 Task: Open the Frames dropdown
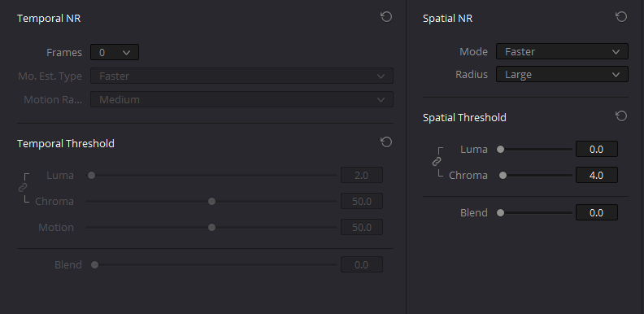click(115, 52)
